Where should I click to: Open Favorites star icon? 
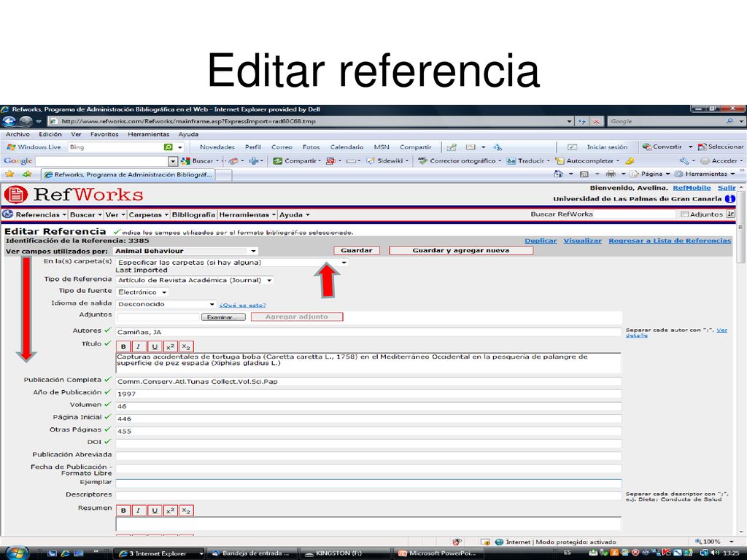(x=9, y=174)
